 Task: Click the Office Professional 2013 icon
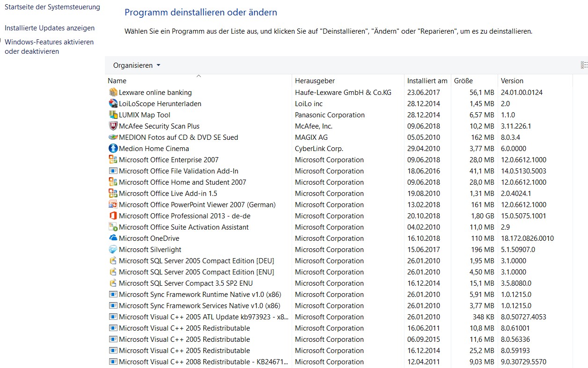pos(113,216)
